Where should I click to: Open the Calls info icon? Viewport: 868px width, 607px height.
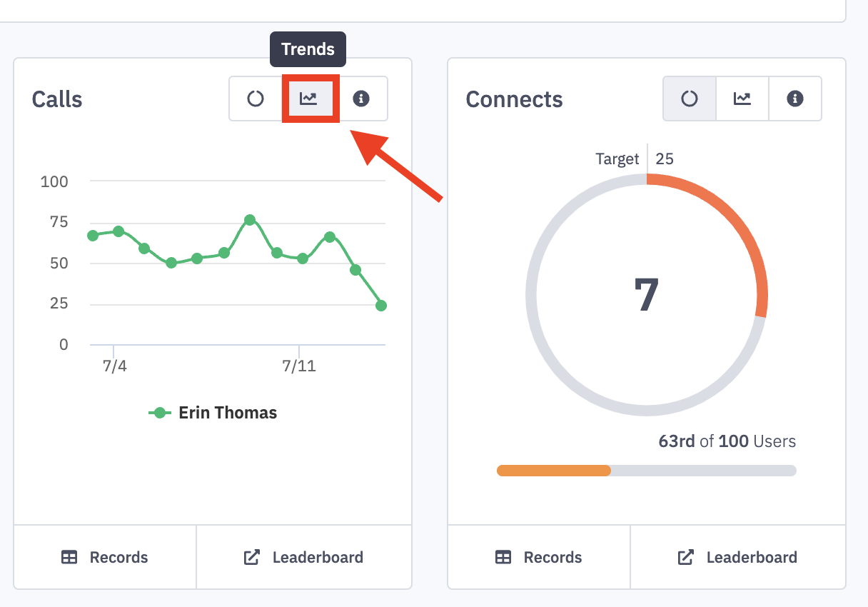coord(361,99)
